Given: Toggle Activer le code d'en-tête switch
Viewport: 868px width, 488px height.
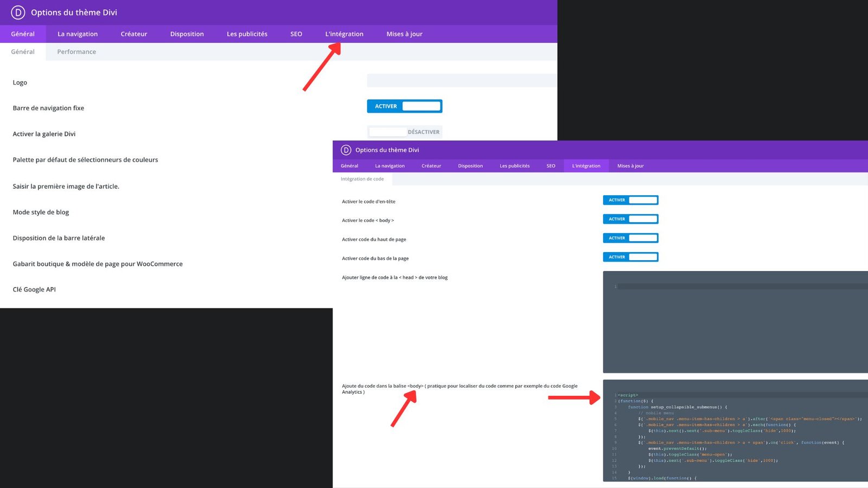Looking at the screenshot, I should 630,200.
